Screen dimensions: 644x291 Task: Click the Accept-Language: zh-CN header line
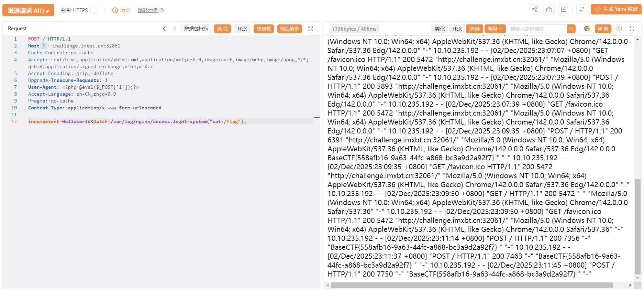coord(72,94)
